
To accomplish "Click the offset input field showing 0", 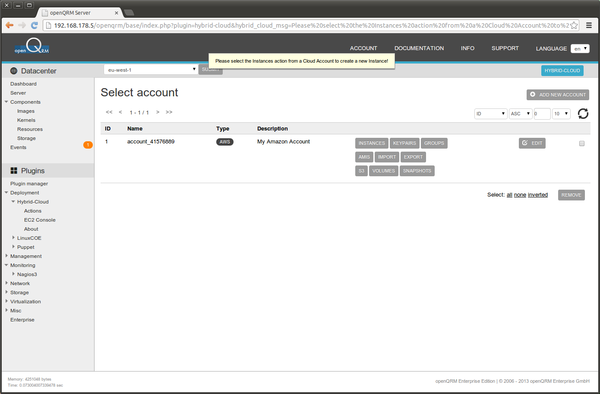I will (x=542, y=114).
